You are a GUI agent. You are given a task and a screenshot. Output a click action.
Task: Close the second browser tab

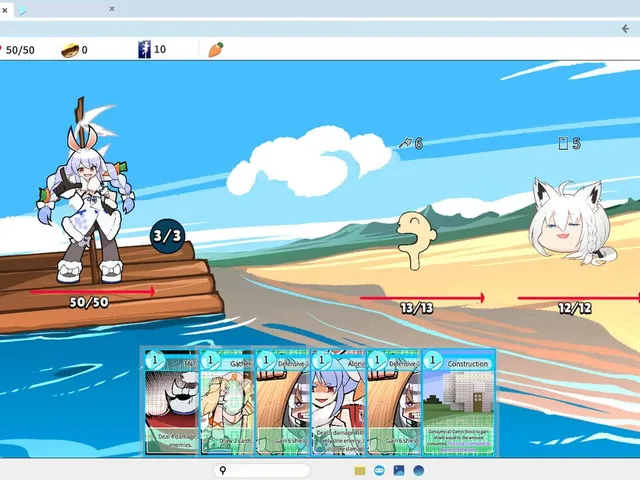(112, 9)
